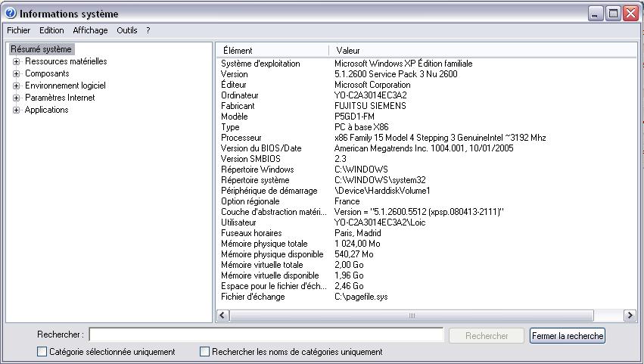
Task: Expand Environnement logiciel node
Action: 16,86
